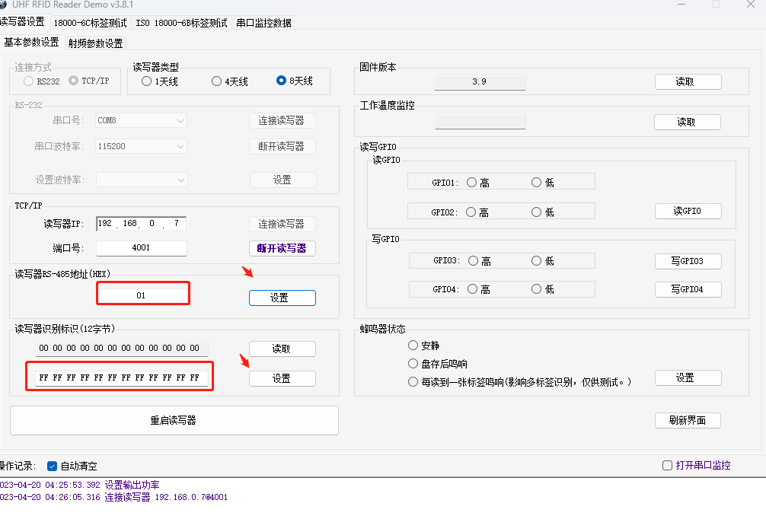Click the app icon in the title bar
Viewport: 766px width, 532px height.
tap(3, 5)
